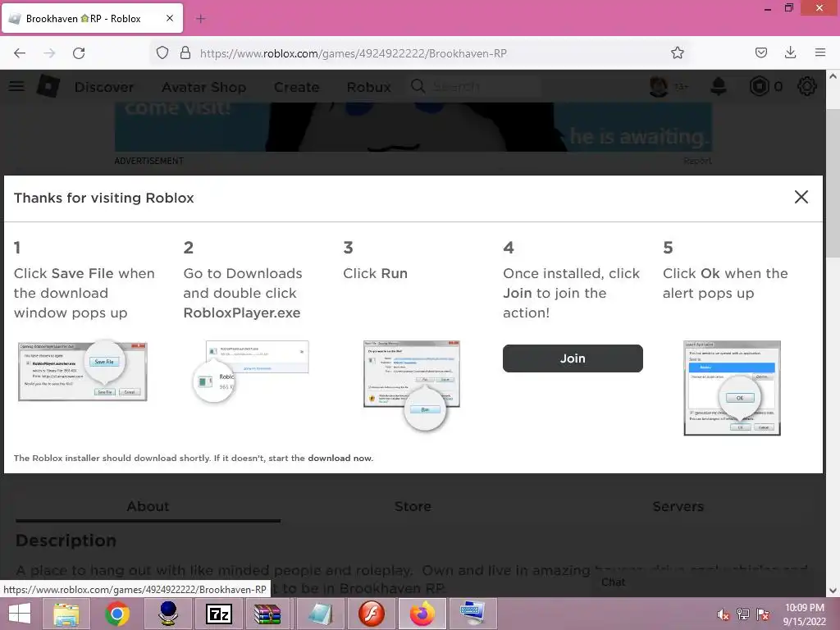The height and width of the screenshot is (630, 840).
Task: Open 7-Zip from the taskbar
Action: coord(219,614)
